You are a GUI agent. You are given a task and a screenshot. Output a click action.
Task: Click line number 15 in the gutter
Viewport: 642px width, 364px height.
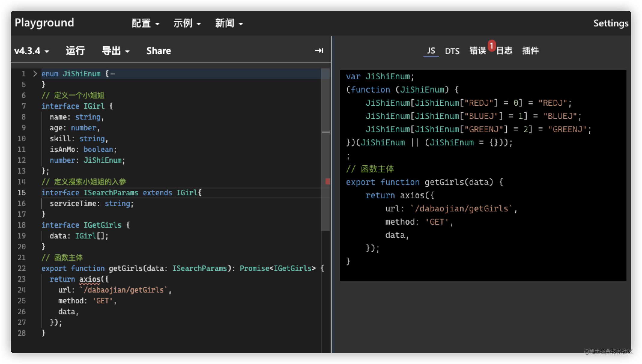[22, 193]
